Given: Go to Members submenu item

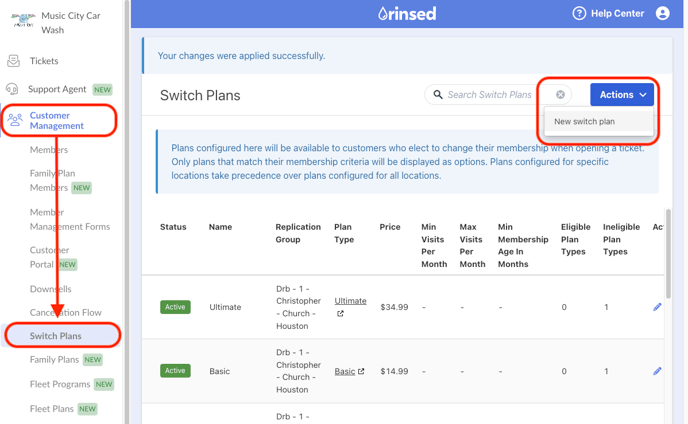Looking at the screenshot, I should pos(49,150).
